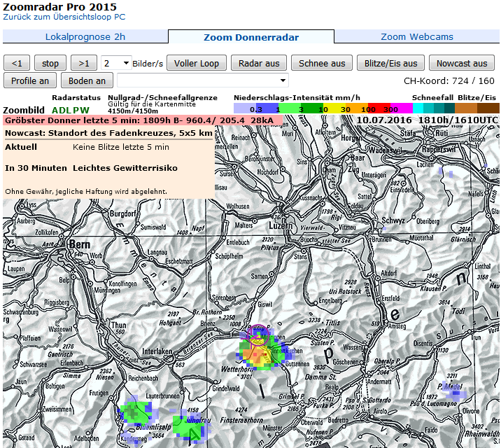Disable lightning layer with Blitze/Eis aus

click(x=390, y=63)
